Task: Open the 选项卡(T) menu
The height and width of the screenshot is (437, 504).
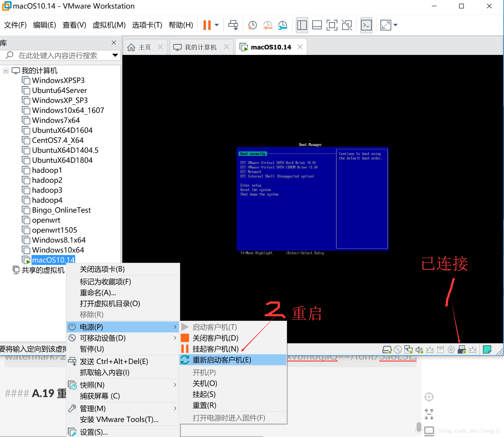Action: click(147, 25)
